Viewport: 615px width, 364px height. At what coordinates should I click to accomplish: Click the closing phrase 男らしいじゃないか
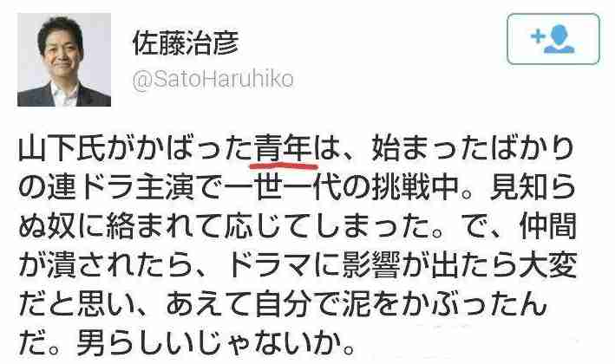point(209,342)
